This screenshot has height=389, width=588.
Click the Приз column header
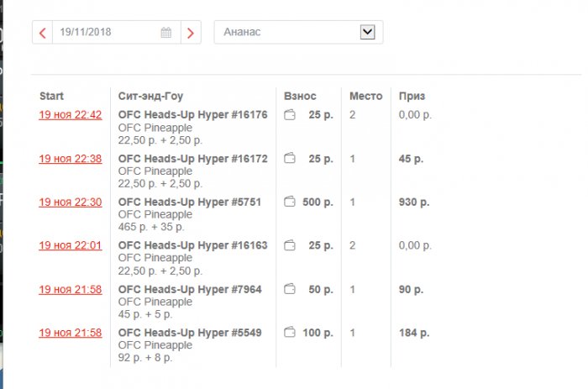tap(412, 96)
